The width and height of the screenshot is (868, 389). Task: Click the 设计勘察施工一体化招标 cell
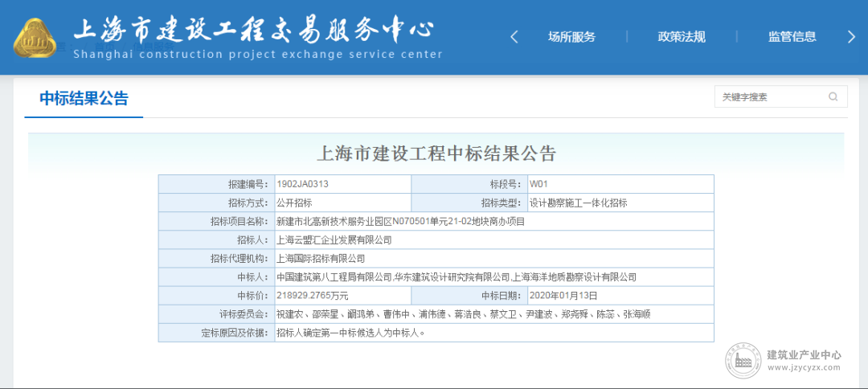tap(620, 203)
